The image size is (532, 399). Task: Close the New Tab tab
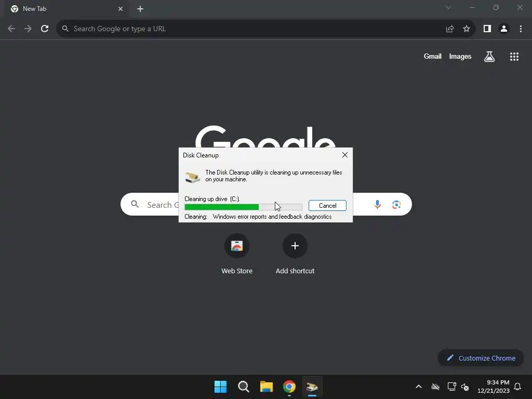coord(121,9)
